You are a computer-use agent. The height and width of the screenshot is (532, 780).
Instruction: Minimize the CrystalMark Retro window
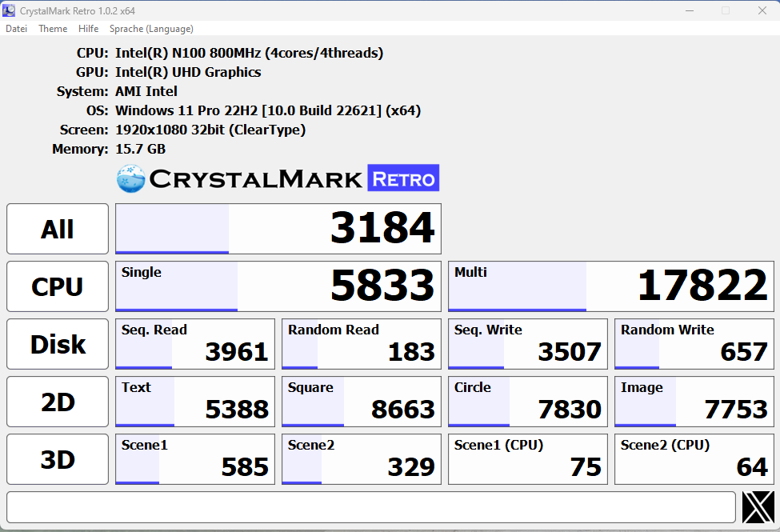pos(690,10)
